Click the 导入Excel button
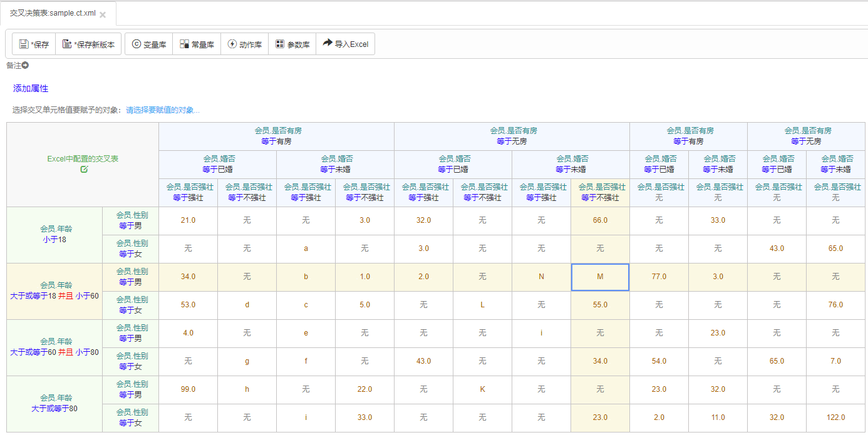 (x=346, y=44)
